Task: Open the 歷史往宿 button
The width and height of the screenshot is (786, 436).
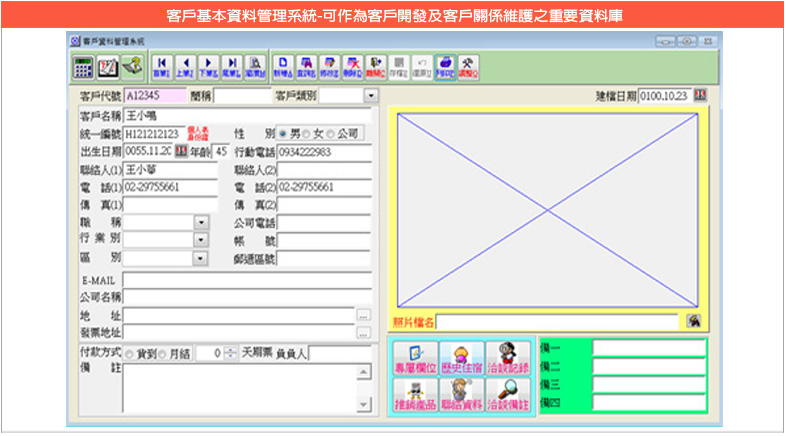Action: pos(462,360)
